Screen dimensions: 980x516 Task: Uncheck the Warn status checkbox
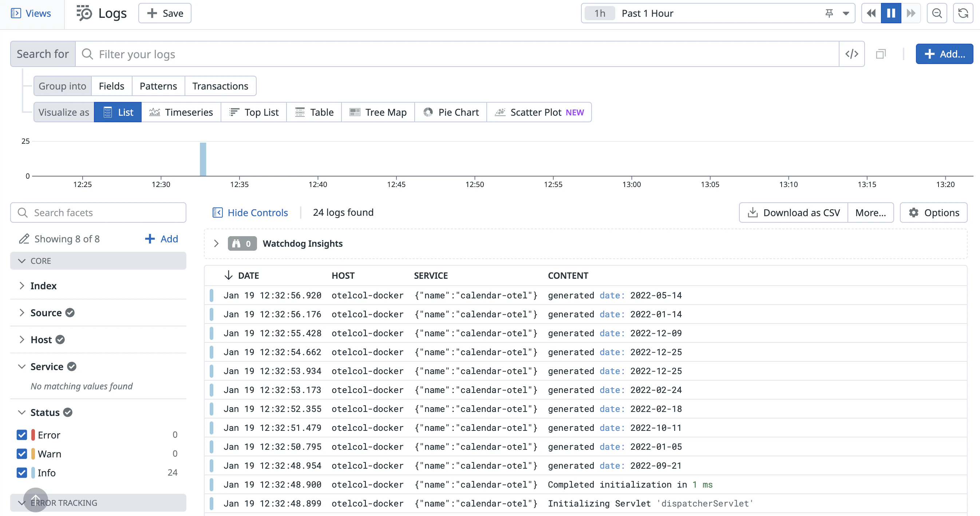point(22,454)
